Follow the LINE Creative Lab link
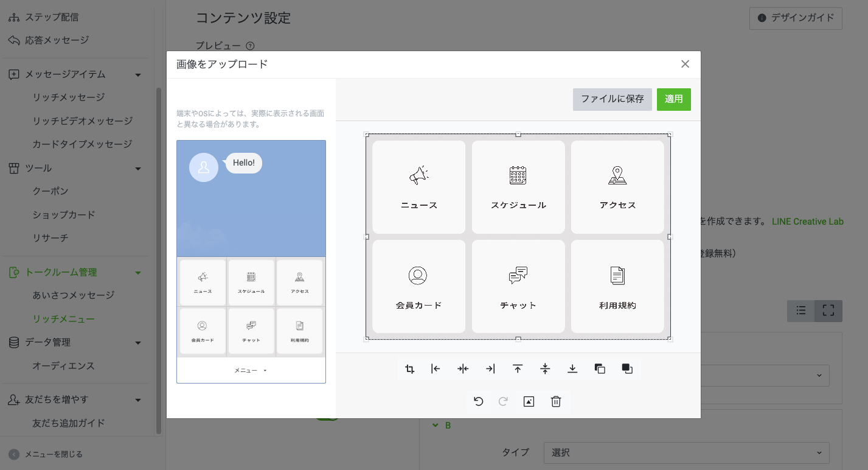 [x=808, y=222]
